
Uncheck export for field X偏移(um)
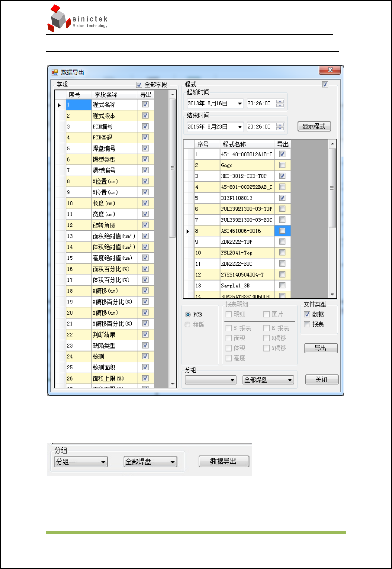[x=145, y=291]
